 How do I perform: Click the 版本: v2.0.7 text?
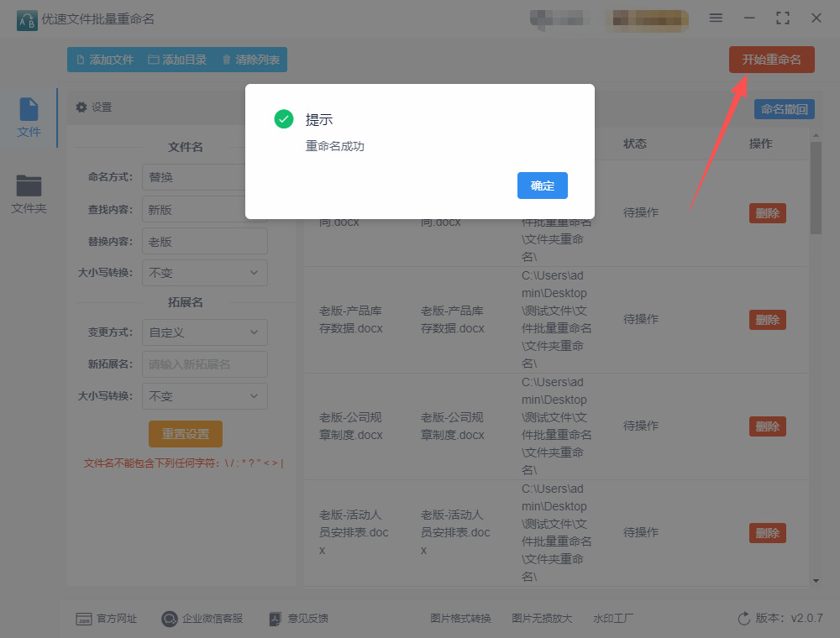789,618
